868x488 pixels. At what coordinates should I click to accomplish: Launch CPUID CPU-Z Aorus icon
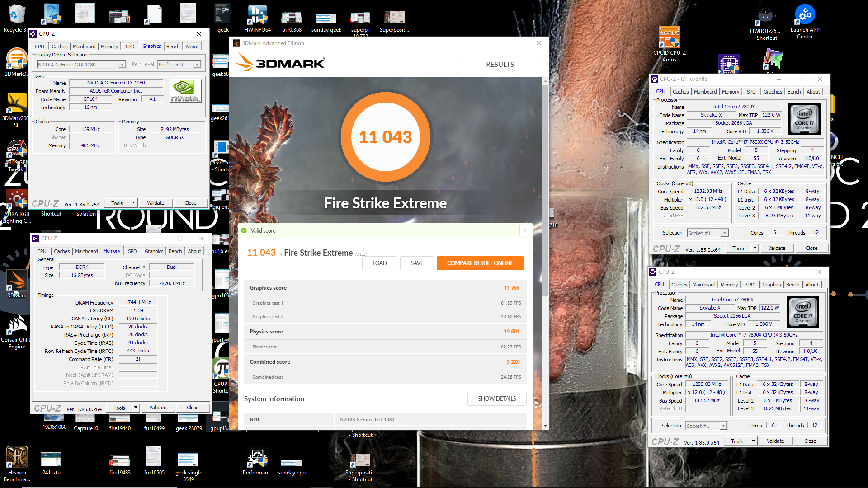coord(670,44)
